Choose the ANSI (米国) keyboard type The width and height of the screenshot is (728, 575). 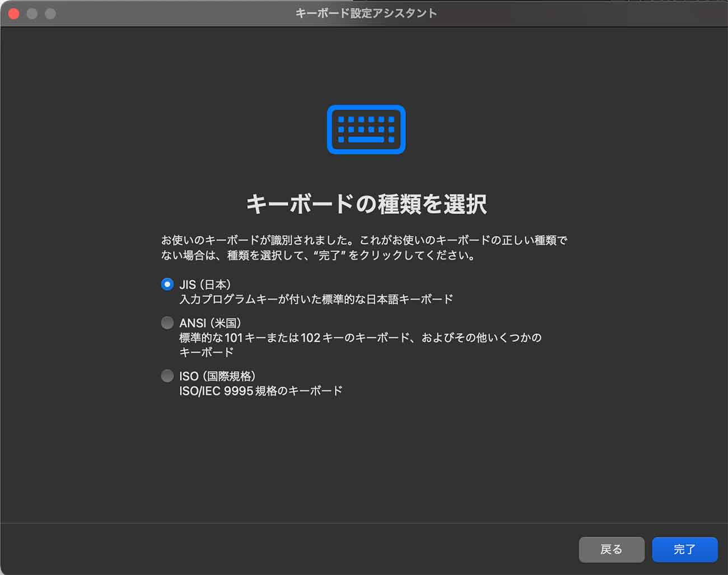(167, 323)
